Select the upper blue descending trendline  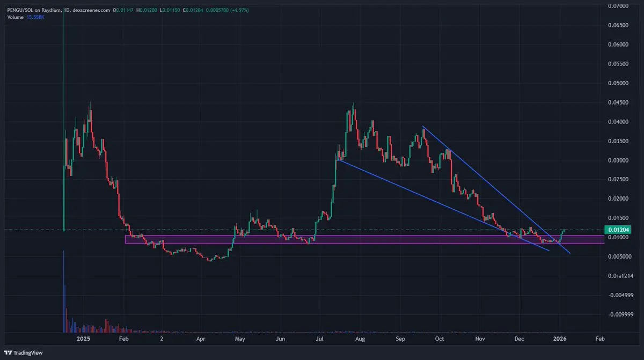point(496,189)
